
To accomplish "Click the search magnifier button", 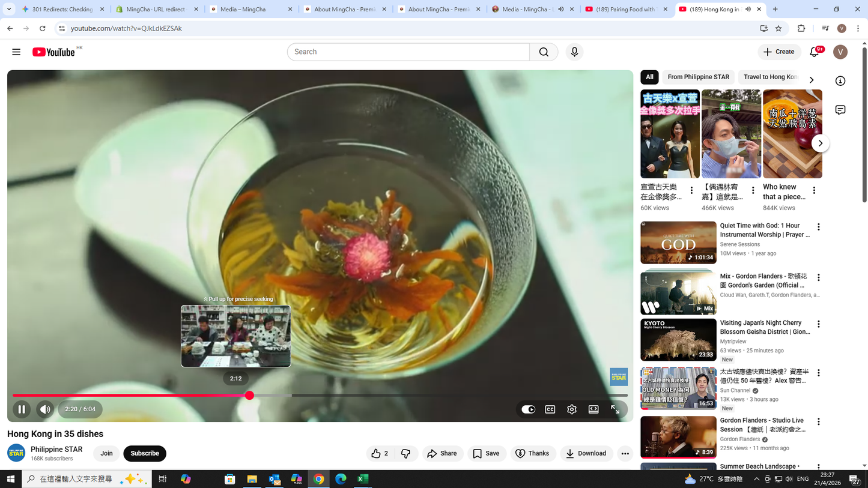I will tap(544, 52).
